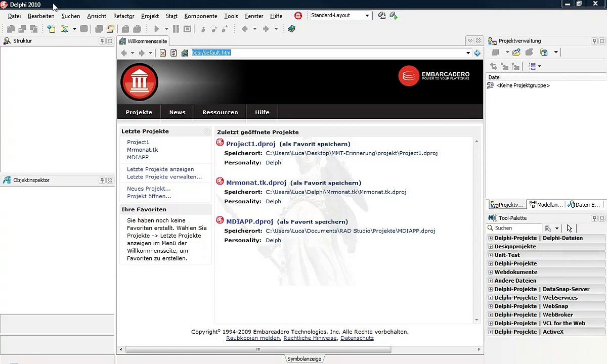Viewport: 607px width, 364px height.
Task: Click the Datei column header in Projektverwaltung
Action: pos(546,77)
